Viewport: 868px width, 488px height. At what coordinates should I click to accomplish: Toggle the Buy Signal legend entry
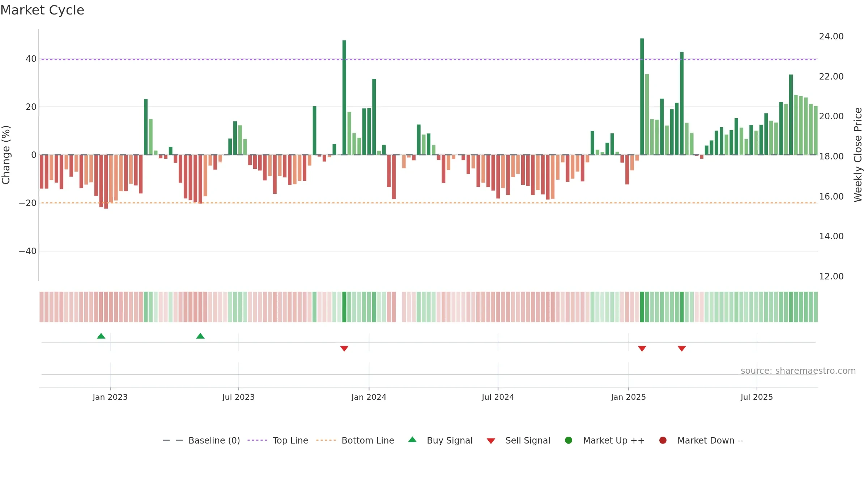[440, 440]
